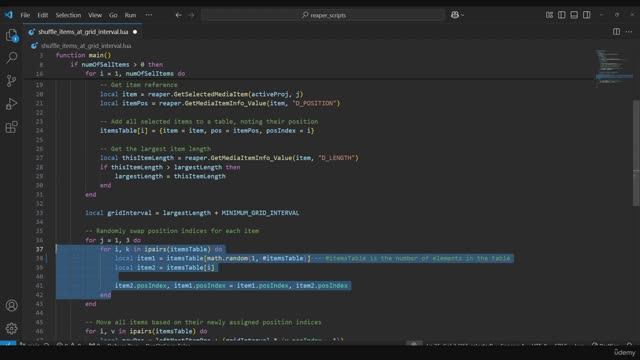The image size is (640, 360).
Task: Click line number 24 in gutter
Action: pos(39,131)
